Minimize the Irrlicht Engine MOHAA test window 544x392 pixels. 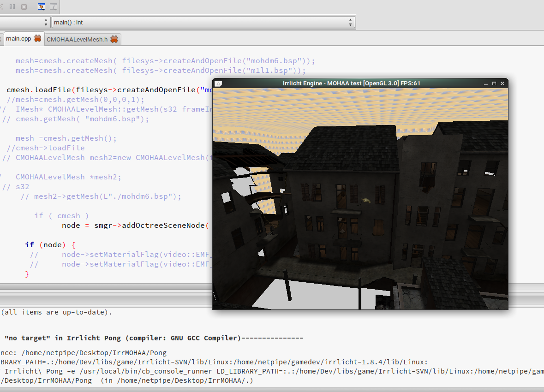tap(486, 83)
